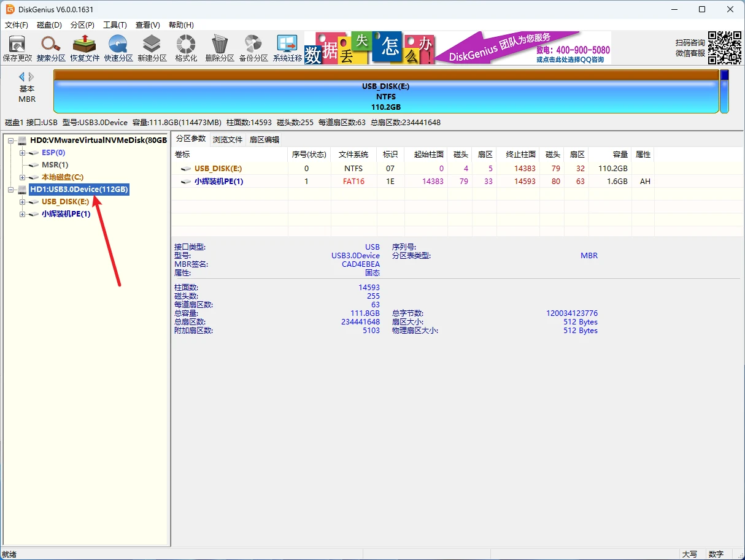The height and width of the screenshot is (560, 745).
Task: Expand the USB_DISK(E:) tree node
Action: point(23,202)
